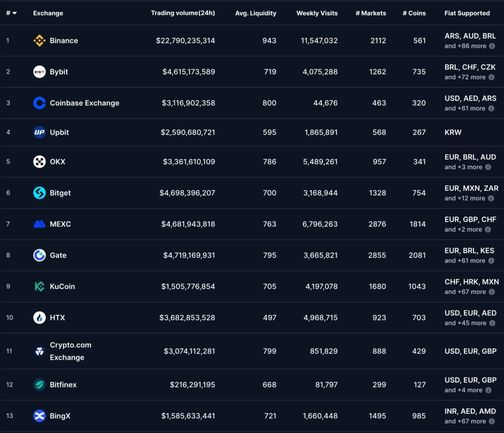Click the Fiat Supported column header
The width and height of the screenshot is (504, 433).
(467, 13)
